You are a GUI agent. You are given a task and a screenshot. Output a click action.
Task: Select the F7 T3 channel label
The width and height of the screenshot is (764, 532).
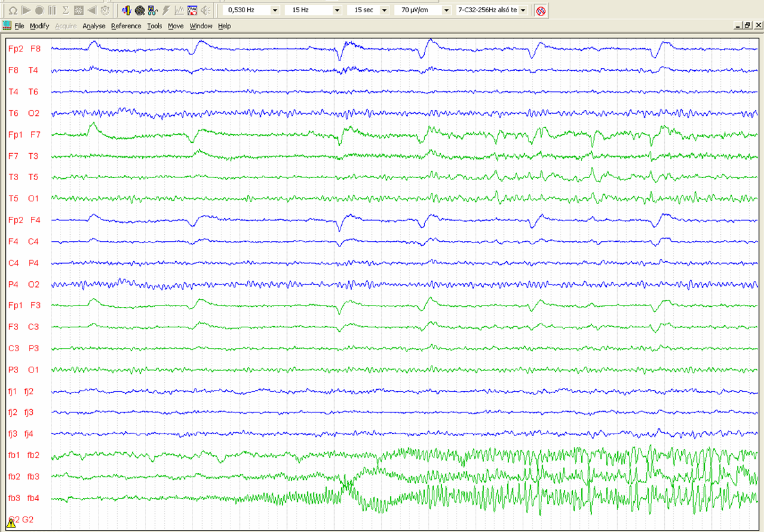click(23, 156)
